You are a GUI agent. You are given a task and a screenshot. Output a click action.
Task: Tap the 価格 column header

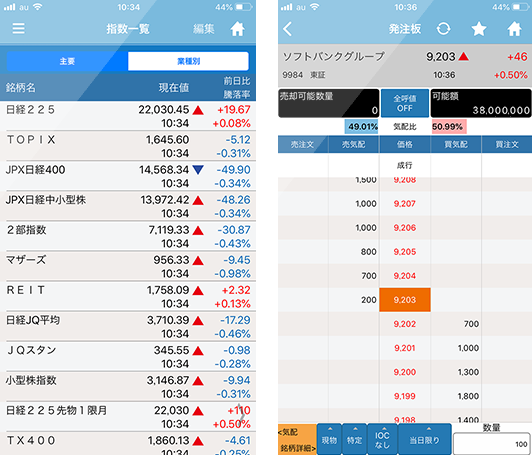(x=405, y=145)
